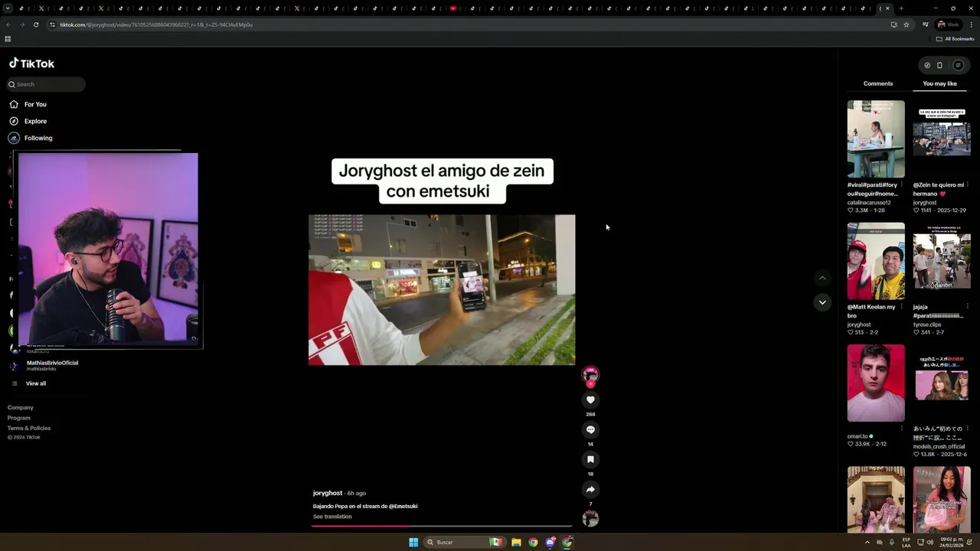Share the video with arrow icon
The height and width of the screenshot is (551, 980).
(590, 489)
